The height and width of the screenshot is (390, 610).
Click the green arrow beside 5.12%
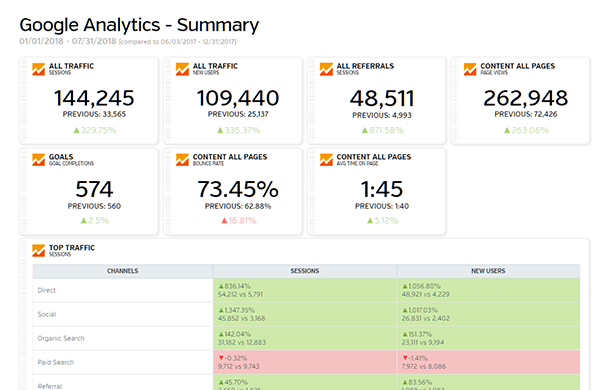click(x=370, y=221)
